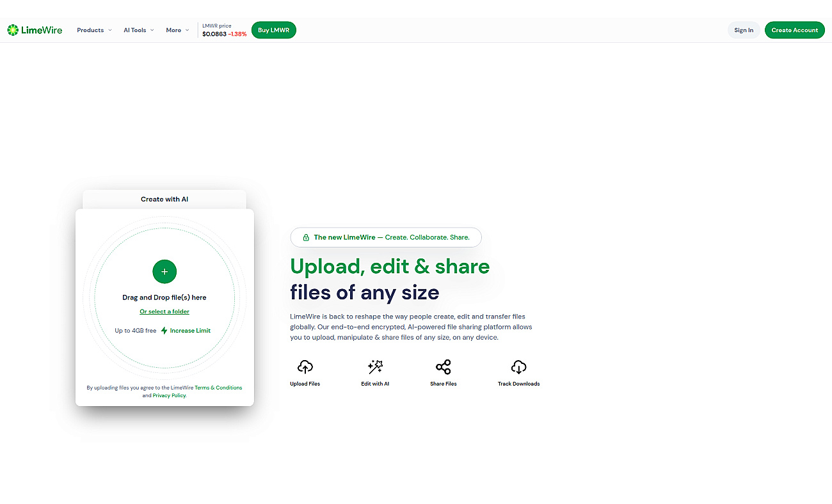Click the lock icon in the new LimeWire banner
This screenshot has height=504, width=832.
(x=306, y=237)
